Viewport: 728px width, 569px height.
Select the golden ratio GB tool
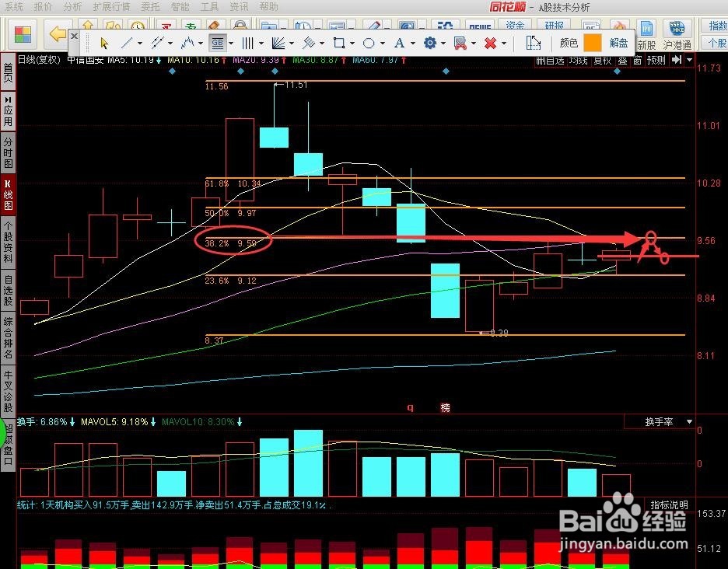click(x=217, y=44)
